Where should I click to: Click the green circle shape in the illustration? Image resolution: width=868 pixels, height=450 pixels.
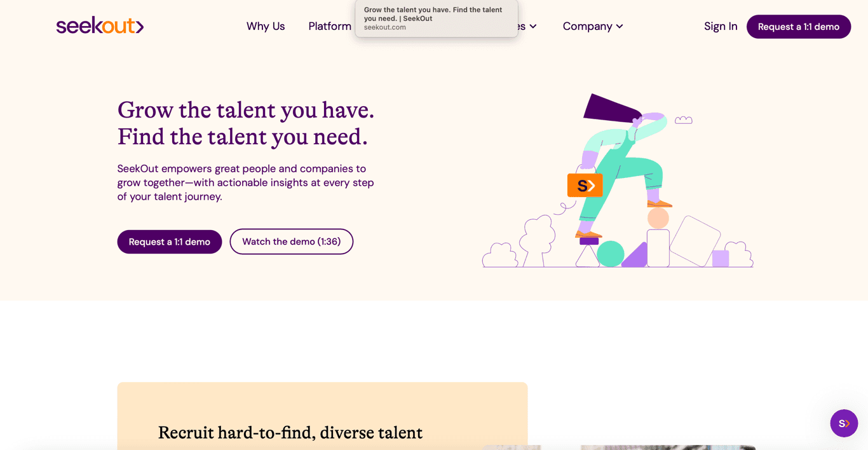(611, 254)
